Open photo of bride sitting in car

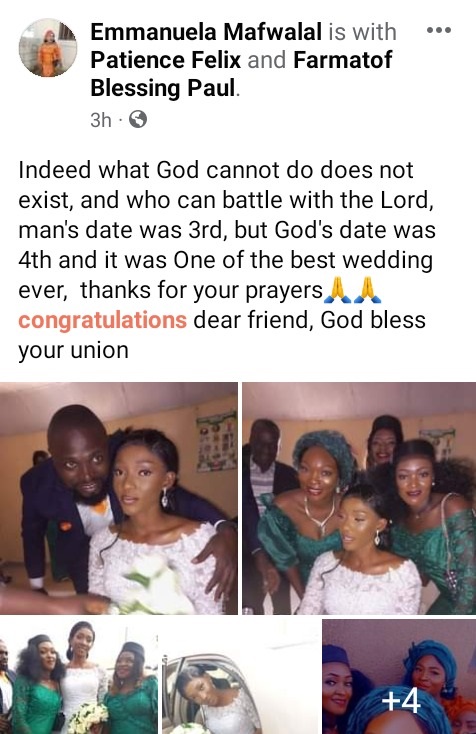tap(240, 676)
